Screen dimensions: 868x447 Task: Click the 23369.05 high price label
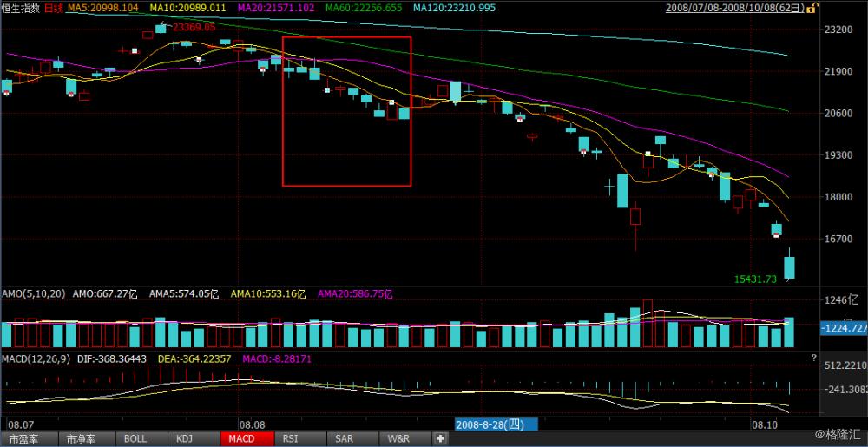[x=194, y=27]
